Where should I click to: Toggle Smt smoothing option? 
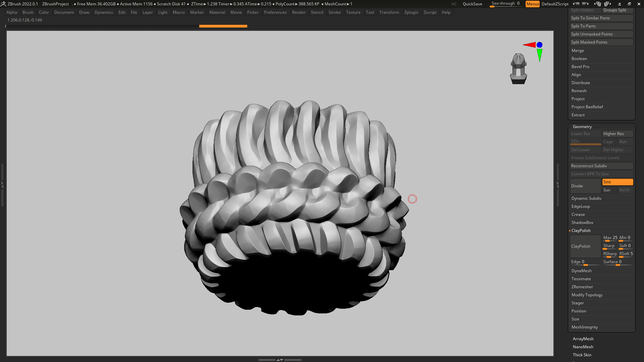pyautogui.click(x=618, y=182)
